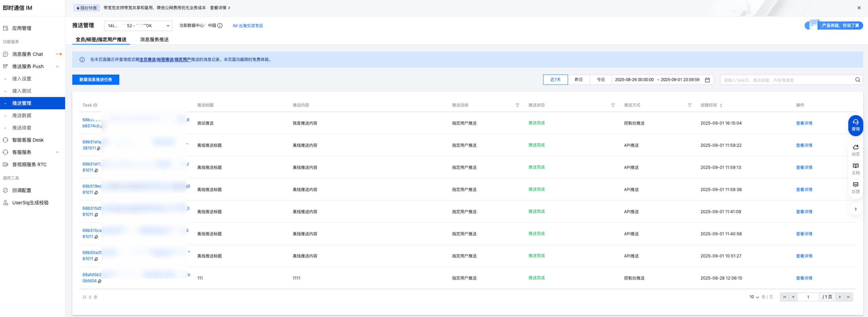Click info icon next to 中国 data center

point(220,25)
